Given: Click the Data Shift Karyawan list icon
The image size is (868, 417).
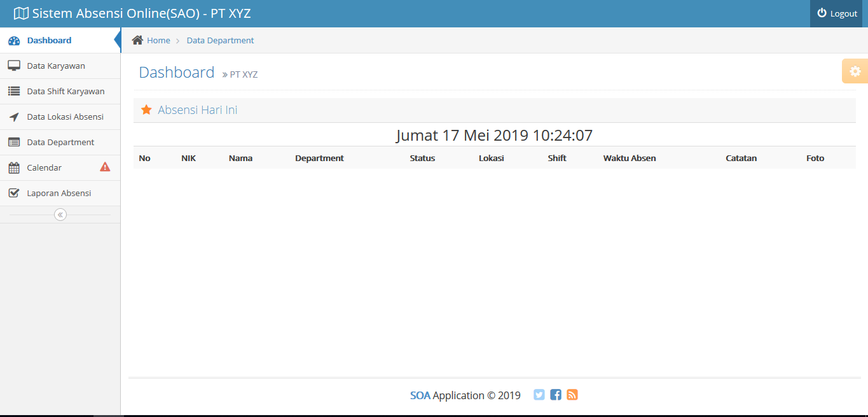Looking at the screenshot, I should coord(13,91).
